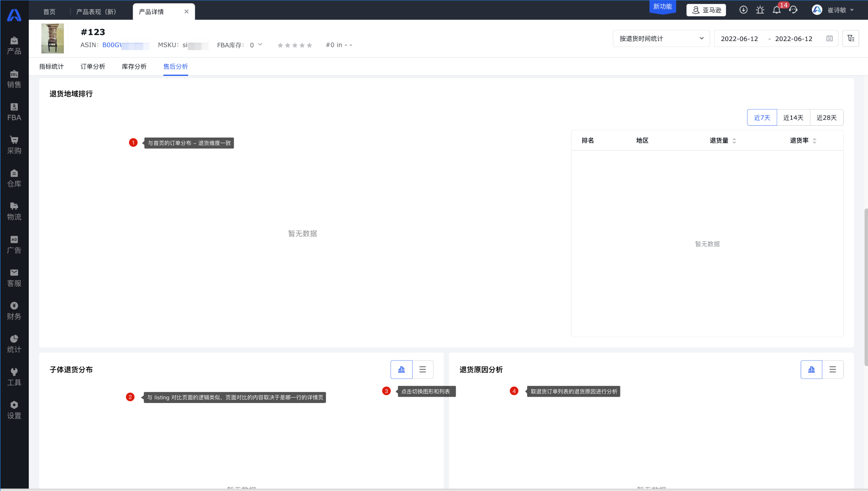Click the filter icon beside date range
The height and width of the screenshot is (491, 868).
[851, 38]
